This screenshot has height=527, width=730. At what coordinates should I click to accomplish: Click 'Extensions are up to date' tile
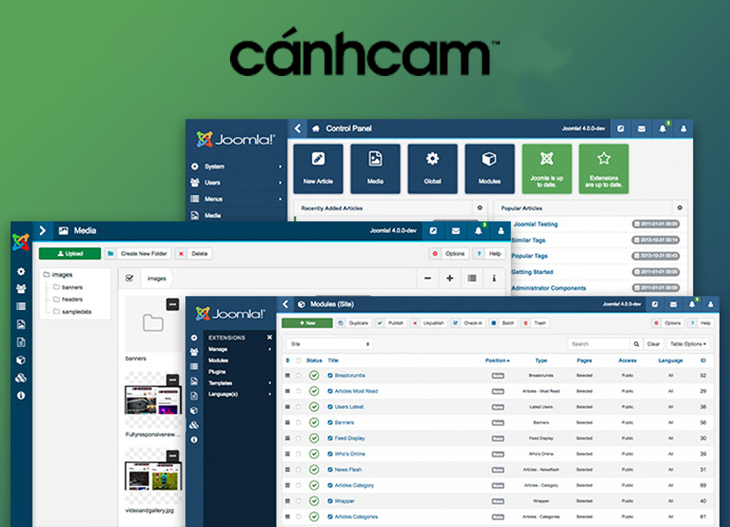(x=604, y=169)
